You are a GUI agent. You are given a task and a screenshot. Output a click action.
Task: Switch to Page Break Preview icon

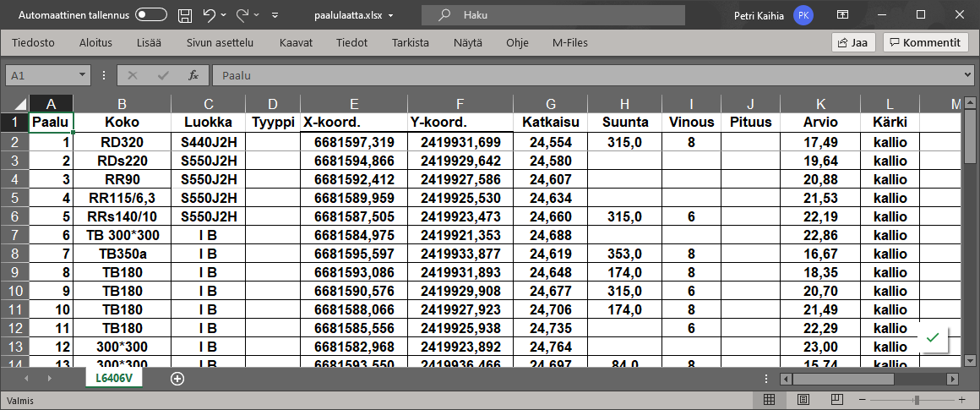(837, 400)
